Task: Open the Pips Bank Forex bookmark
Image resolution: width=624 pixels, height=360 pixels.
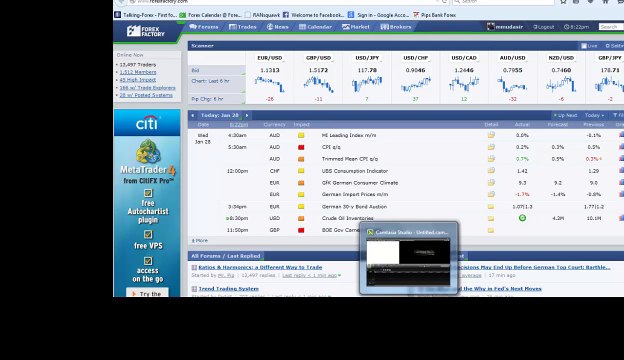Action: (435, 15)
